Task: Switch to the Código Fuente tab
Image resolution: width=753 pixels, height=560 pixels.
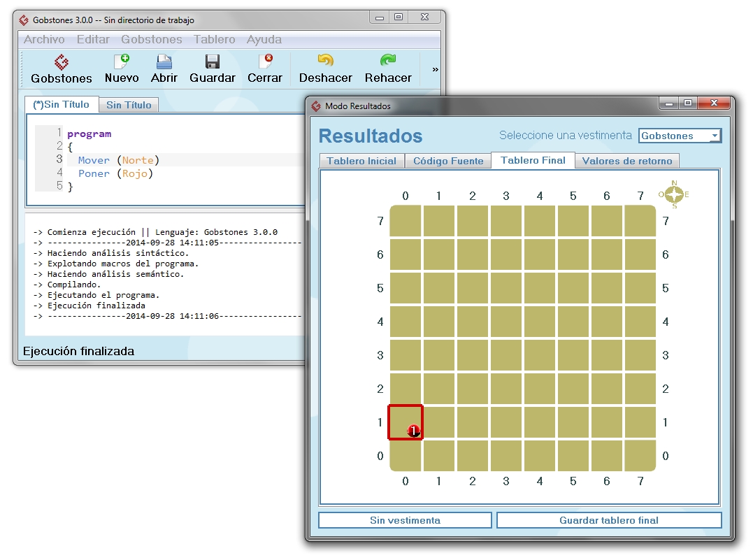Action: pyautogui.click(x=448, y=161)
